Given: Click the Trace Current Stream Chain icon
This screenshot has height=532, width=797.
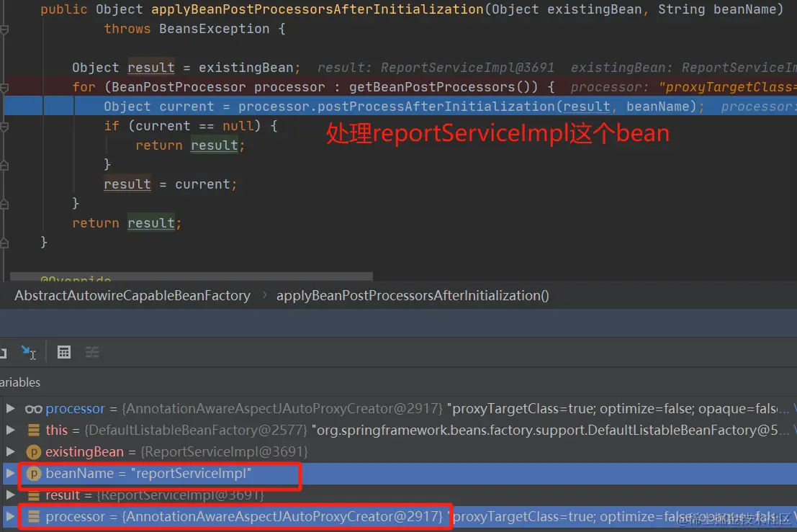Looking at the screenshot, I should [x=92, y=352].
